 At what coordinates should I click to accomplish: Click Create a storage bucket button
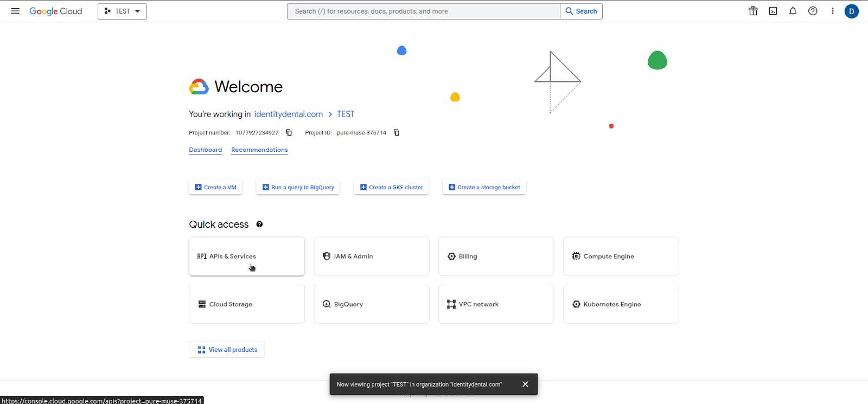tap(484, 187)
